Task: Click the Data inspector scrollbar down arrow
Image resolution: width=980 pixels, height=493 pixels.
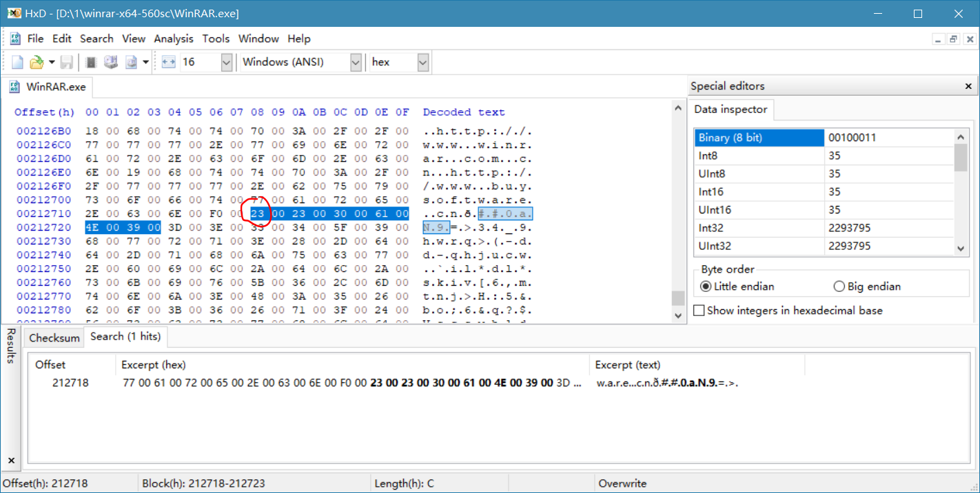Action: pos(961,249)
